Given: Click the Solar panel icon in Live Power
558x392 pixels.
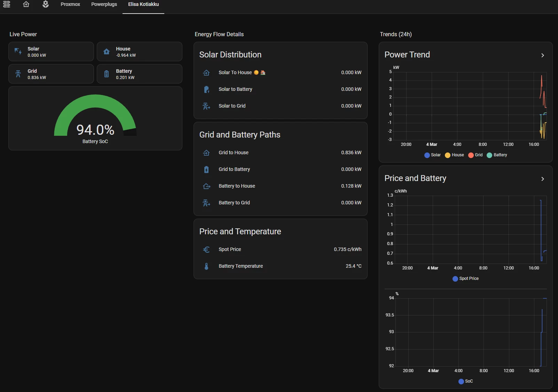Looking at the screenshot, I should (x=18, y=52).
